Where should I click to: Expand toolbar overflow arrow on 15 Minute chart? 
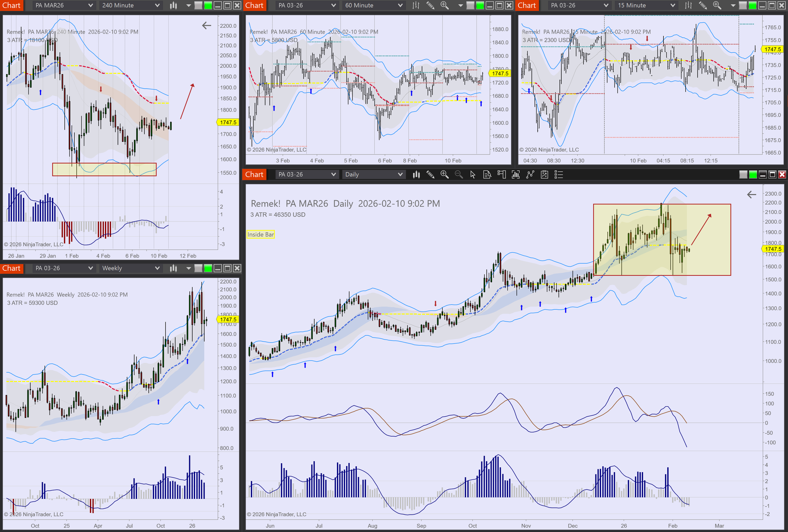tap(733, 5)
